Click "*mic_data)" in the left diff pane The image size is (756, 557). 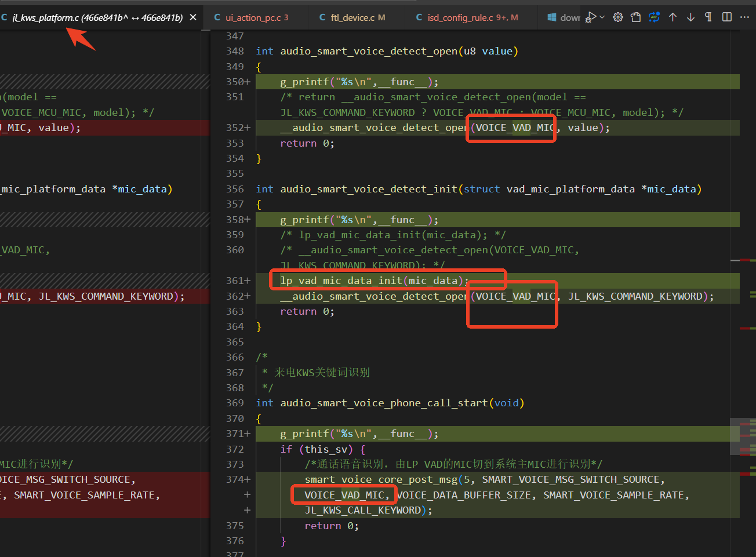142,189
